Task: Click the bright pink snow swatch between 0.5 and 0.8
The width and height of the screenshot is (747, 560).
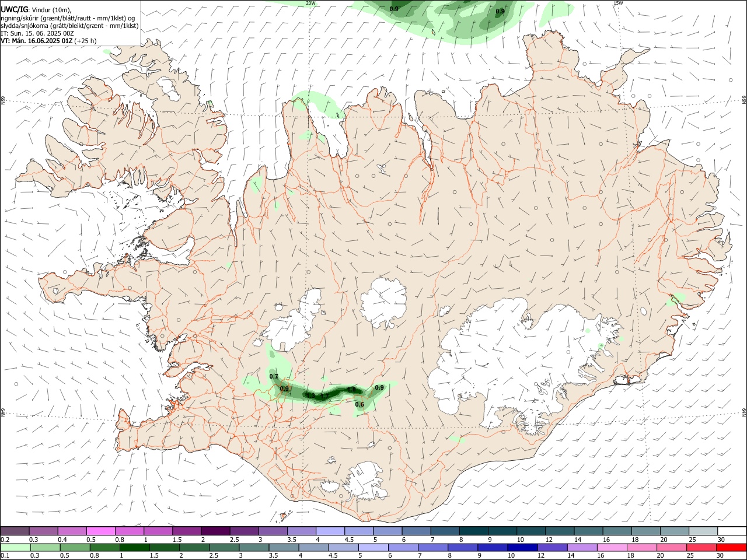Action: 100,531
